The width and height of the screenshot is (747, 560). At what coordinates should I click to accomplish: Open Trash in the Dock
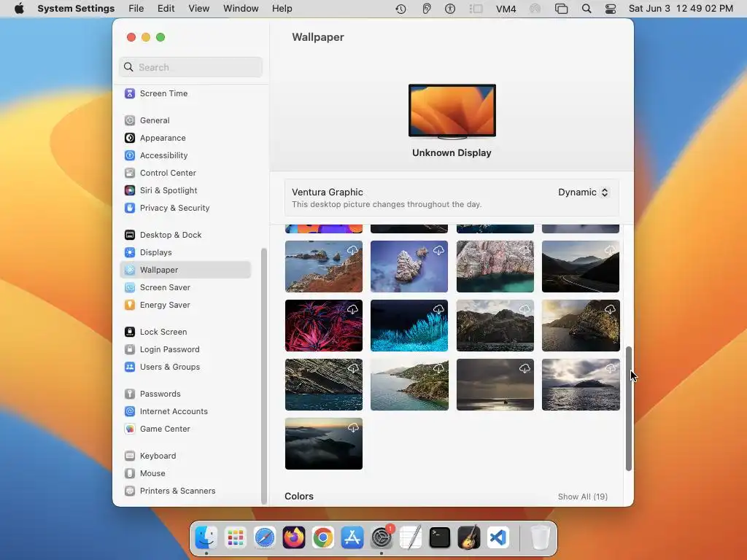pyautogui.click(x=540, y=537)
